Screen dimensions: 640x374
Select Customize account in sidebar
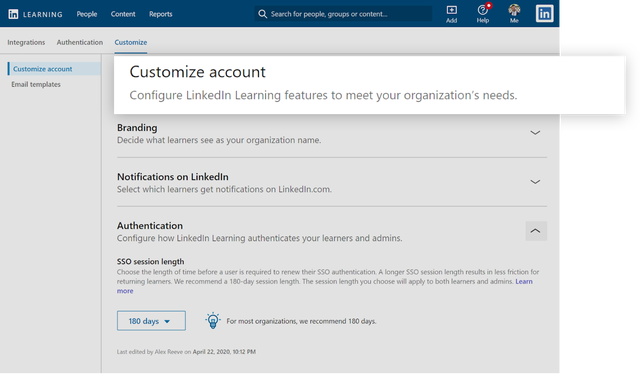coord(54,69)
